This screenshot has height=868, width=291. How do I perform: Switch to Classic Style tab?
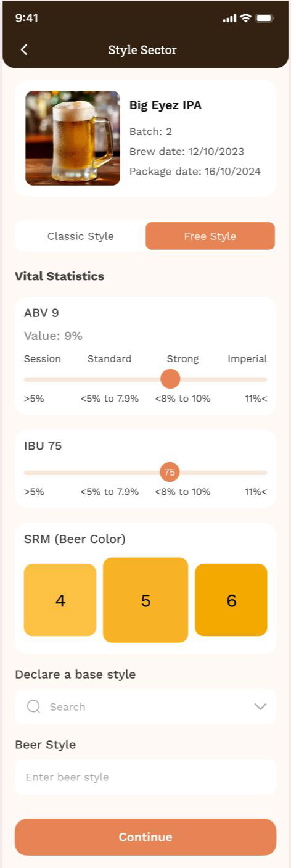click(x=81, y=236)
